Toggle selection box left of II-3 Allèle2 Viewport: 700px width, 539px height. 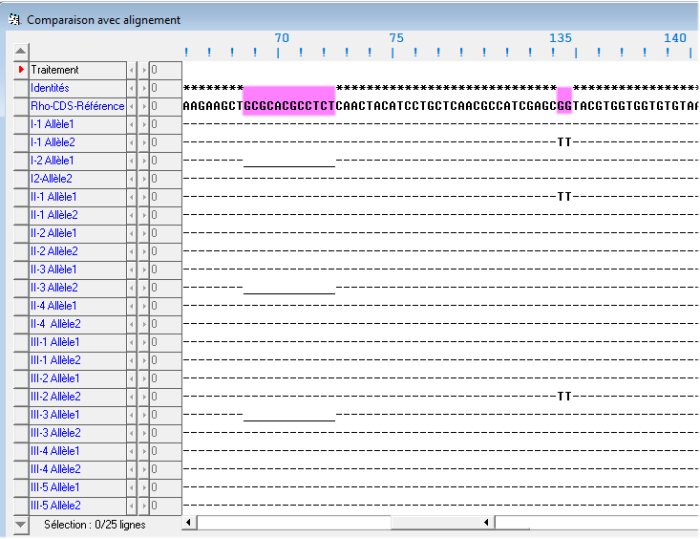[x=22, y=288]
